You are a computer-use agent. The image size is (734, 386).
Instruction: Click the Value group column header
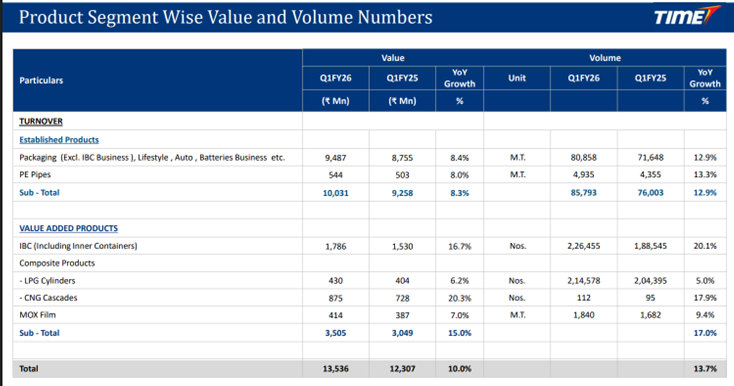point(392,58)
